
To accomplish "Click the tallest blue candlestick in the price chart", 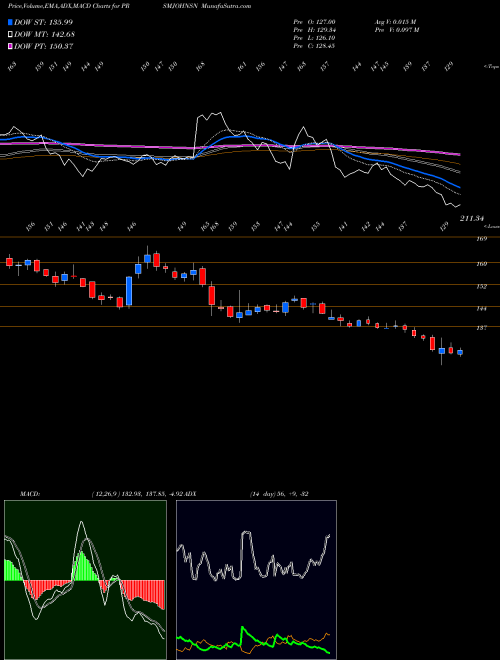I will 129,291.
